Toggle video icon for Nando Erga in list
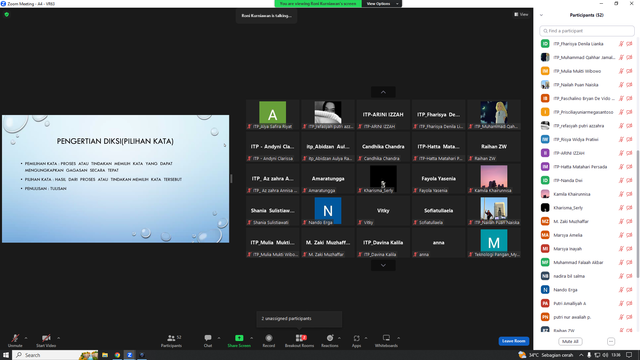Screen dimensions: 640x360 (x=629, y=290)
